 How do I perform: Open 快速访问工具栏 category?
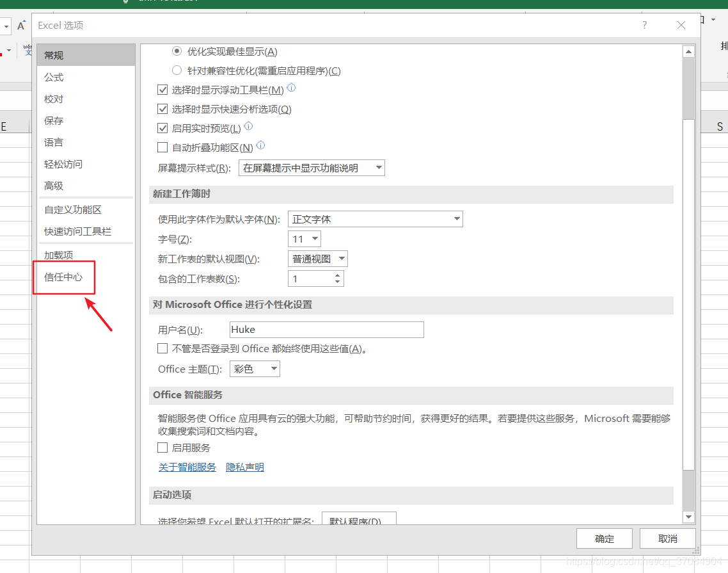(x=86, y=231)
